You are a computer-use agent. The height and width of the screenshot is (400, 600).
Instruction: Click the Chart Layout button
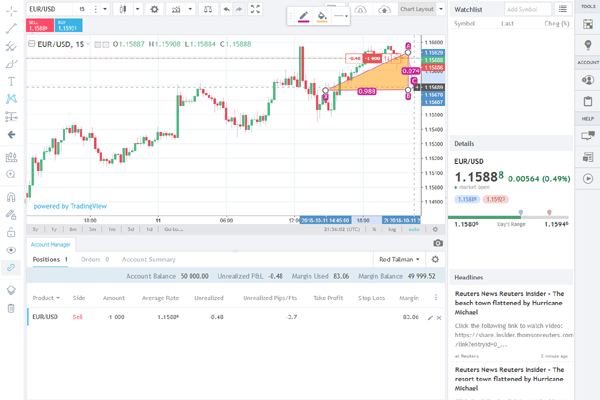pos(417,9)
